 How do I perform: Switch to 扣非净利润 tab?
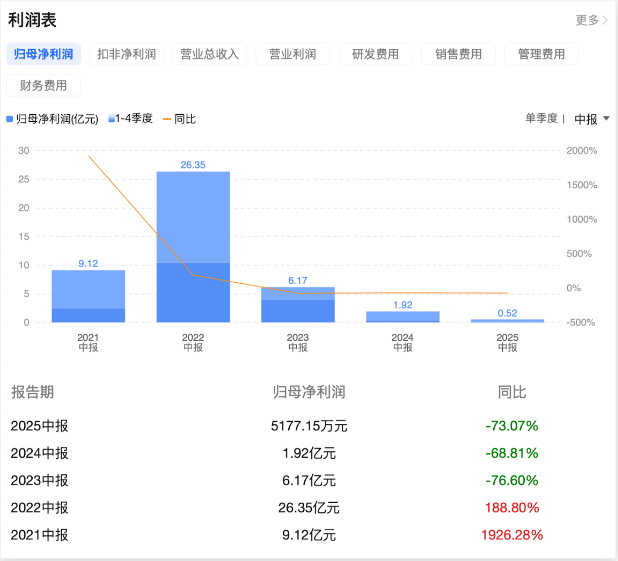tap(126, 54)
